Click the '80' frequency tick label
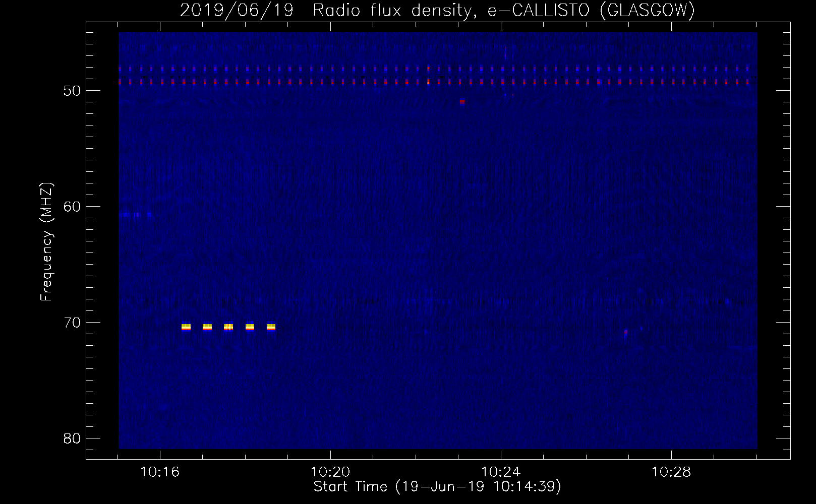Viewport: 816px width, 504px height. [x=72, y=438]
